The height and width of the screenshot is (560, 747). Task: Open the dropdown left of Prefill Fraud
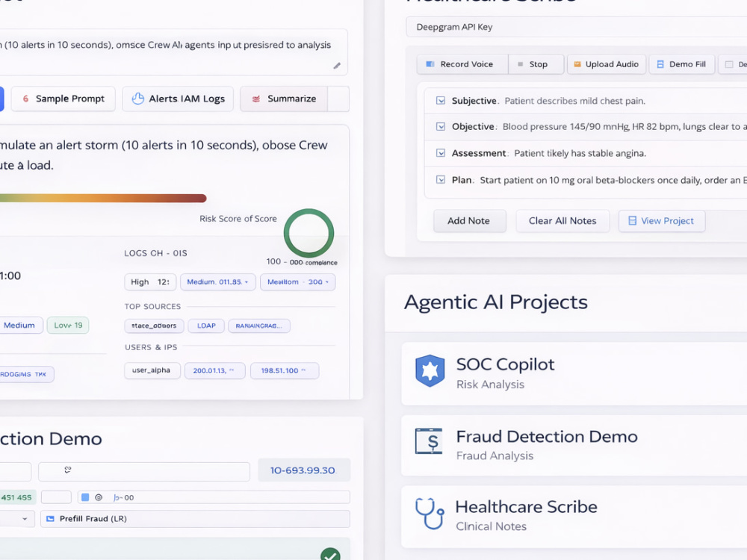(17, 519)
